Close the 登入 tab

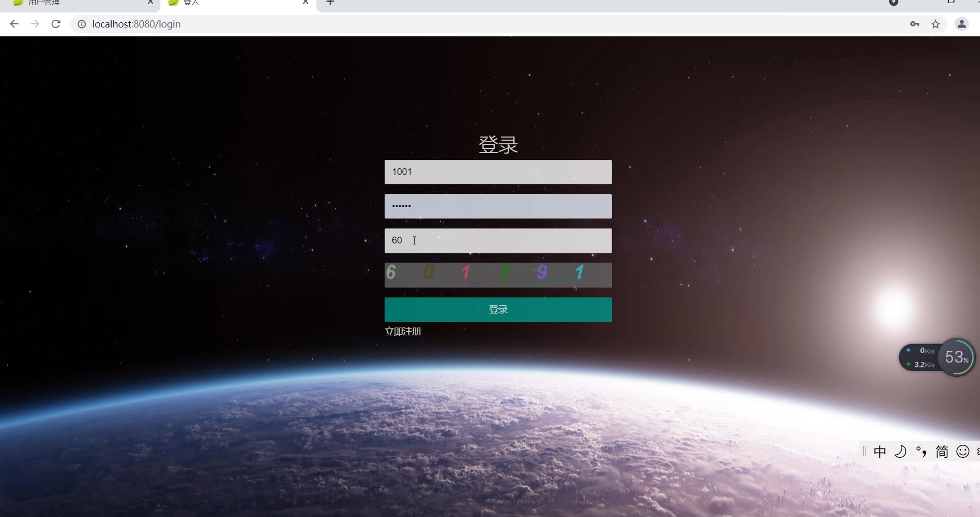tap(306, 2)
